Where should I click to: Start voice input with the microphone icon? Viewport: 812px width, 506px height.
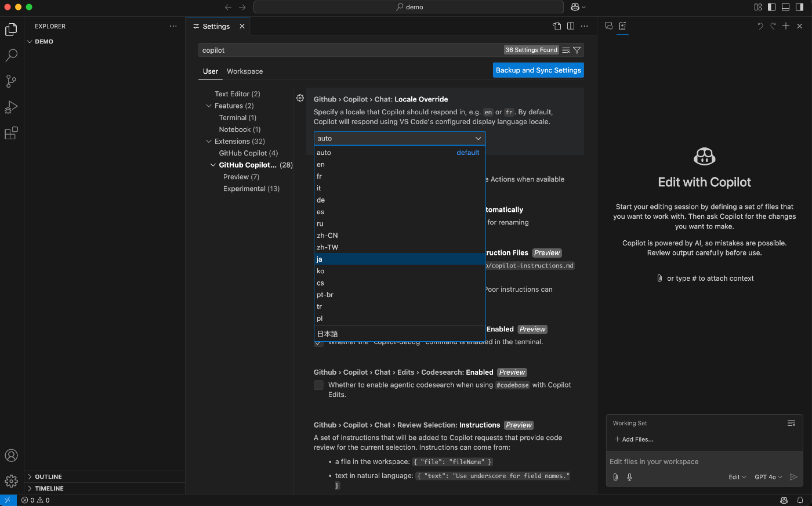pos(629,477)
